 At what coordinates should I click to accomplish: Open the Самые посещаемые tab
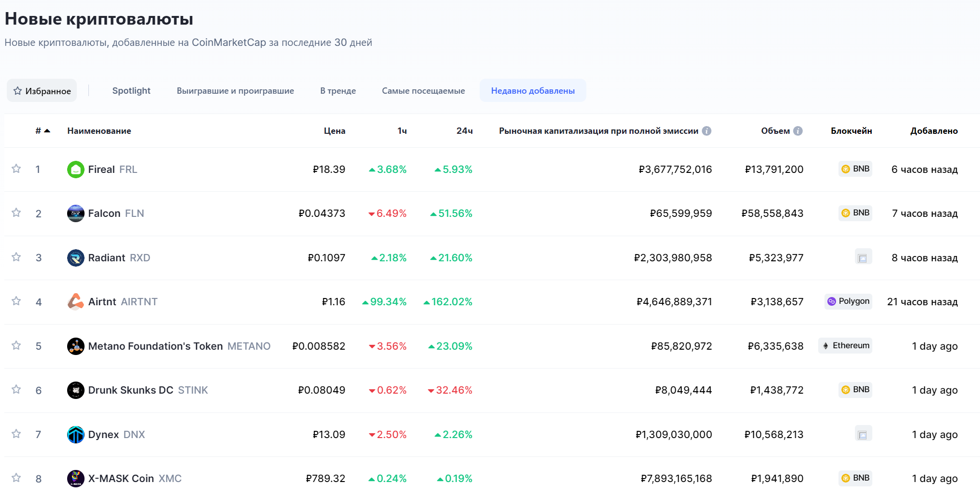pyautogui.click(x=424, y=90)
